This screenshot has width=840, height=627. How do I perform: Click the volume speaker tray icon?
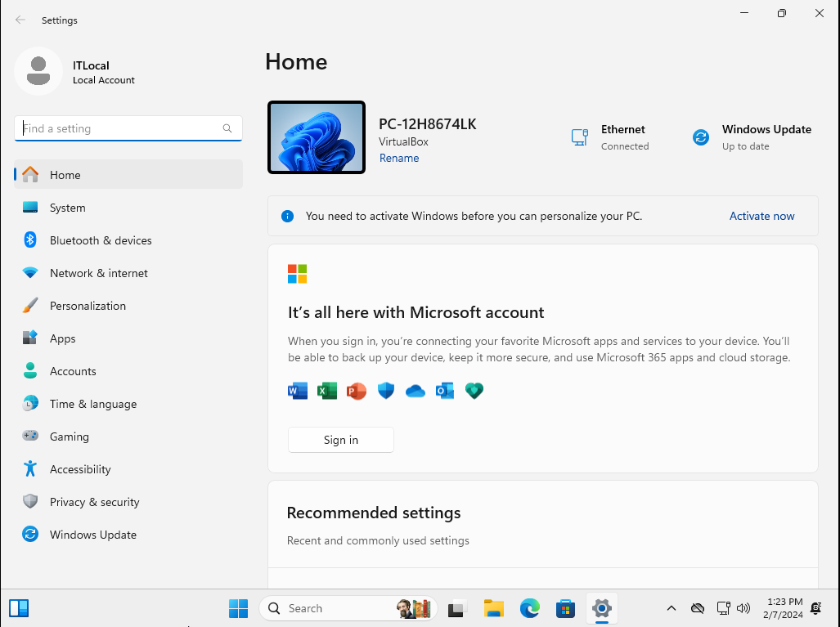tap(743, 608)
